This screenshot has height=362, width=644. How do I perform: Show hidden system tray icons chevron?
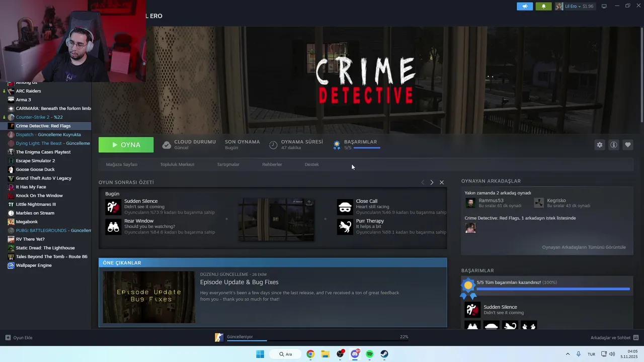pyautogui.click(x=568, y=354)
